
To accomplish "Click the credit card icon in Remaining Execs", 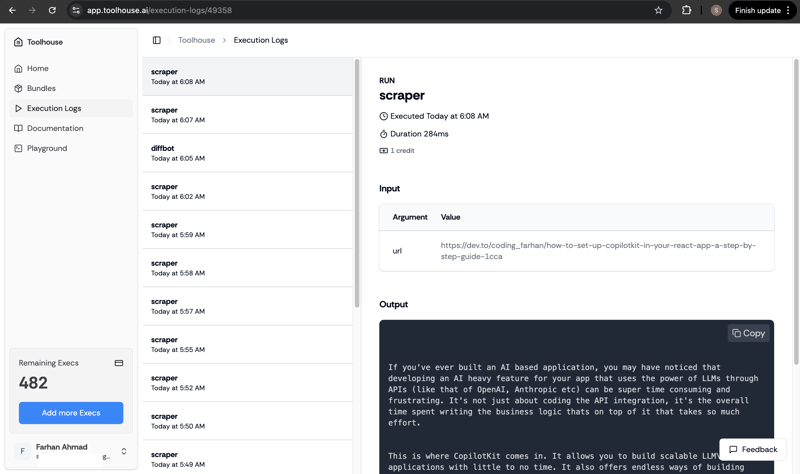I will pyautogui.click(x=119, y=363).
